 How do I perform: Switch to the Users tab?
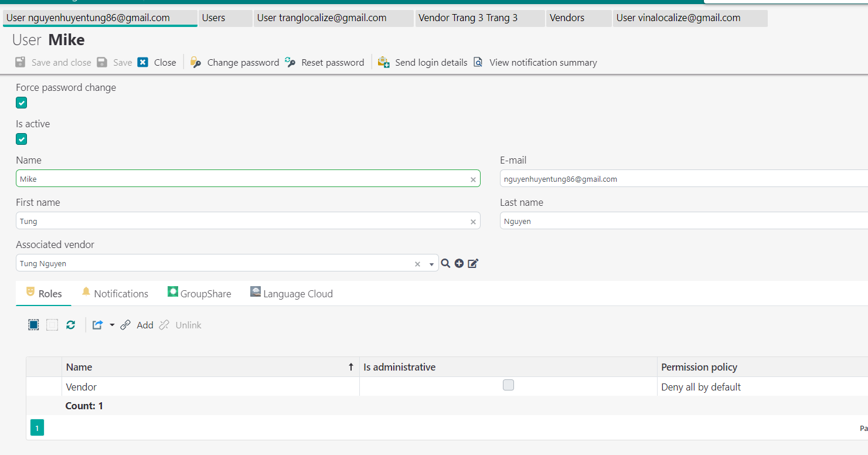(226, 18)
